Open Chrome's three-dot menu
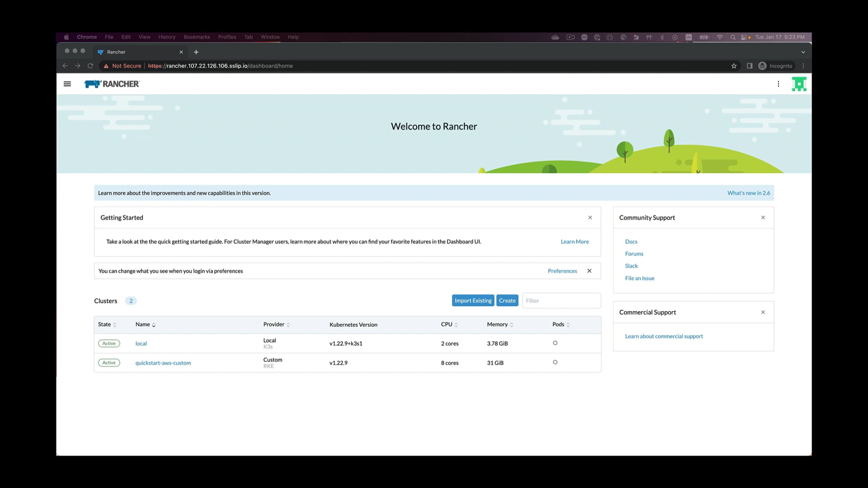 pyautogui.click(x=803, y=66)
